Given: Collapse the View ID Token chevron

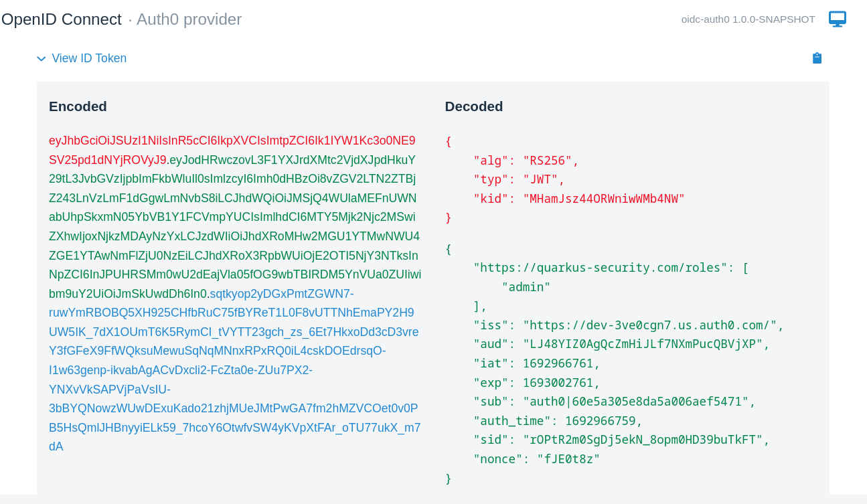Looking at the screenshot, I should [42, 59].
